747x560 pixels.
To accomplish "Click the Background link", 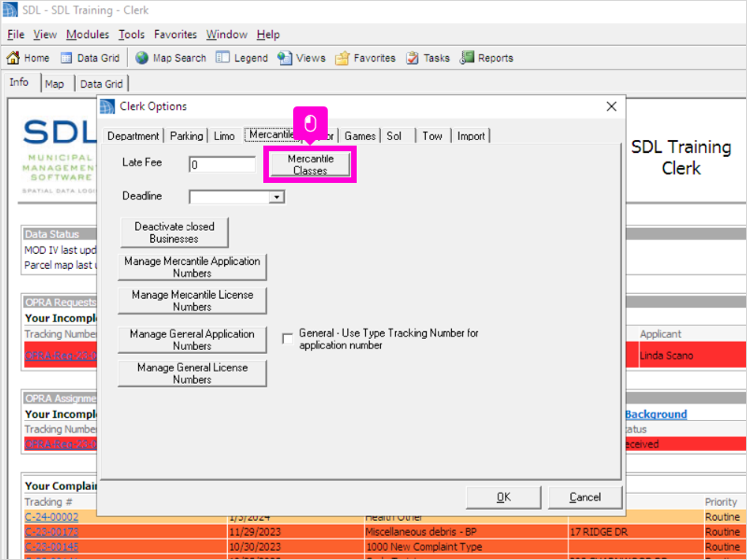I will [x=656, y=414].
